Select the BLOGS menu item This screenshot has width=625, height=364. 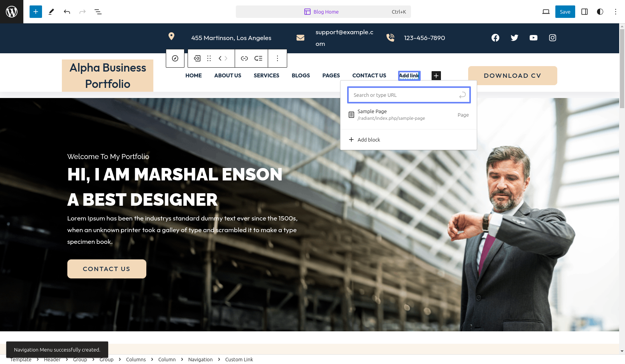(x=301, y=75)
